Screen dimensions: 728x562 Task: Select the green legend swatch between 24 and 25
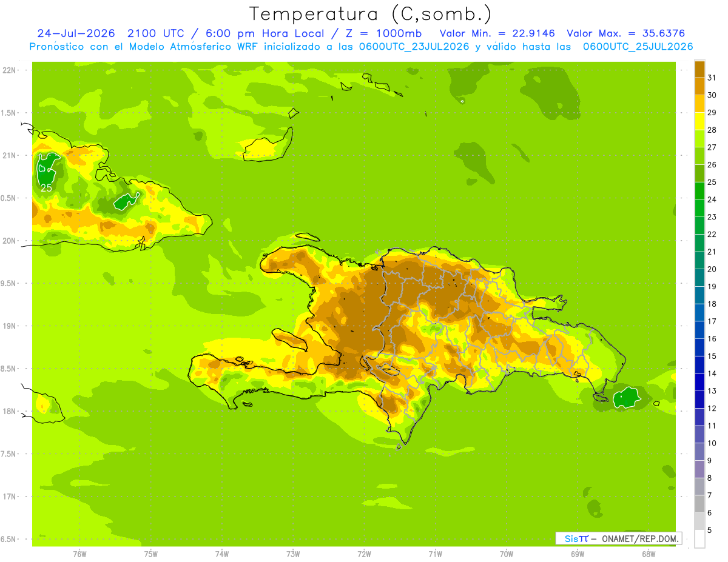699,190
